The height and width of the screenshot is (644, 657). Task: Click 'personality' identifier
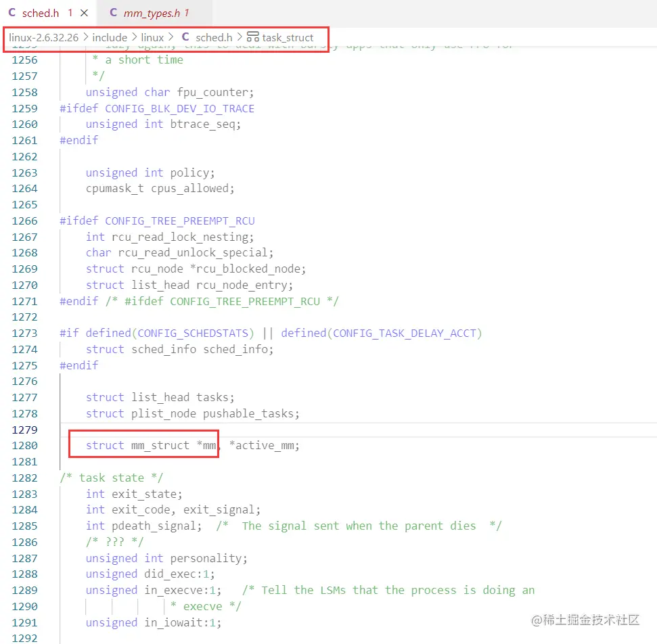(206, 559)
